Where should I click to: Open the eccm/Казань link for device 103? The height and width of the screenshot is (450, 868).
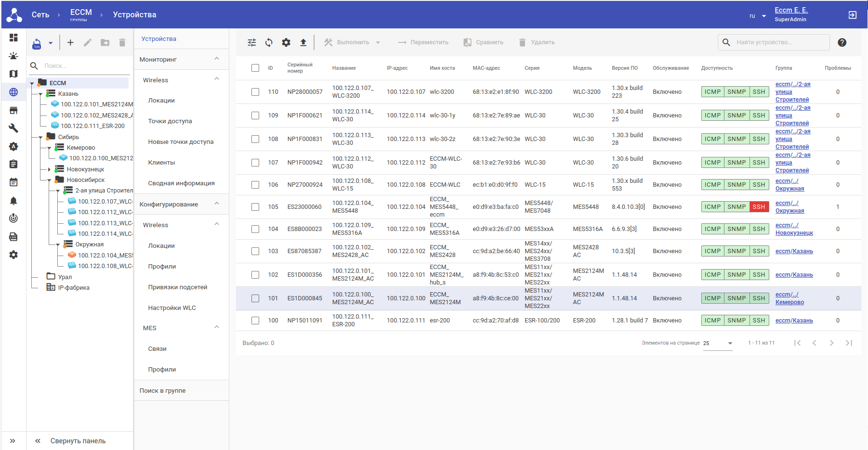(x=794, y=251)
